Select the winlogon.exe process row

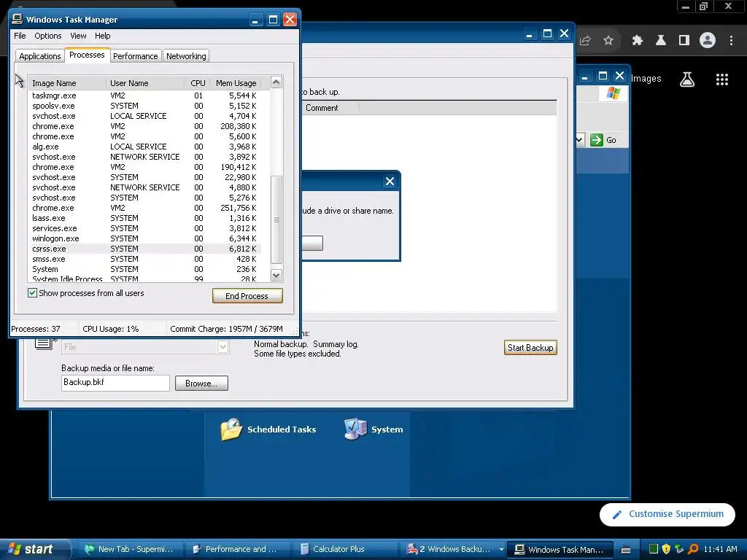145,238
